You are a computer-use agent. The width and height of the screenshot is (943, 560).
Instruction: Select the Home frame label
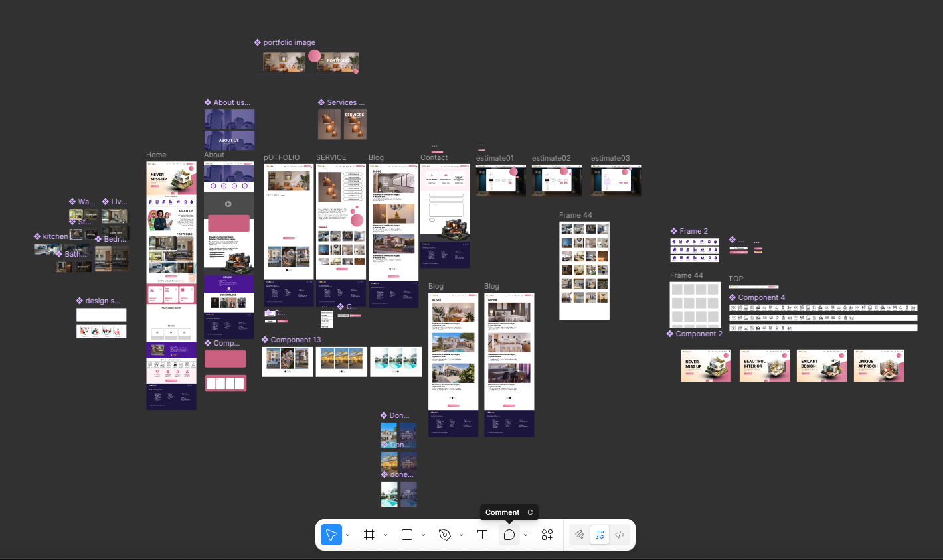tap(156, 155)
